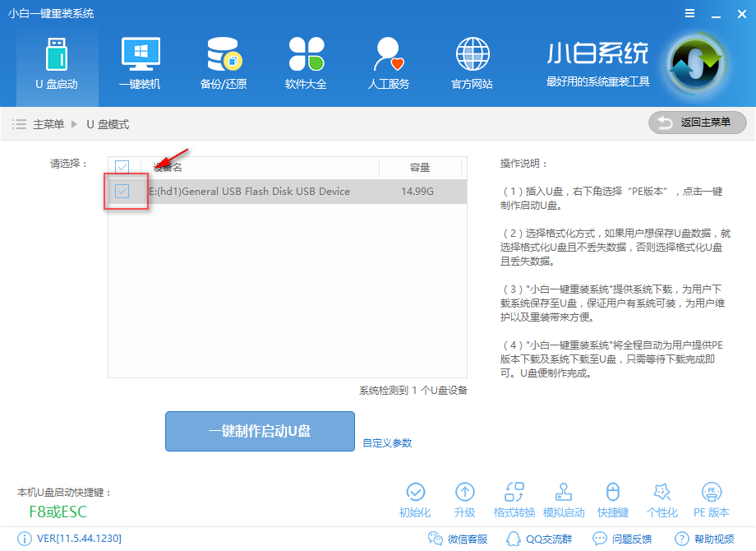Toggle the select-all checkbox in device header
The width and height of the screenshot is (756, 551).
(x=122, y=166)
